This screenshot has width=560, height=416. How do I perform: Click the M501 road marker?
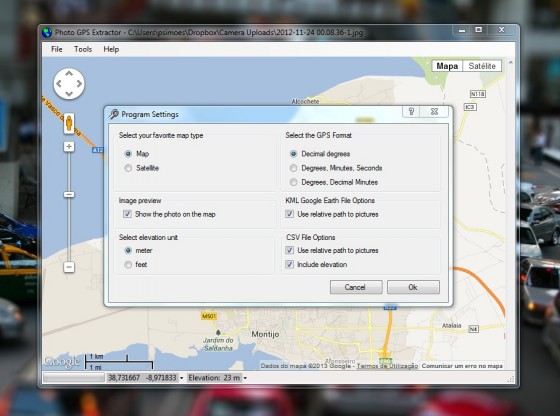[209, 316]
